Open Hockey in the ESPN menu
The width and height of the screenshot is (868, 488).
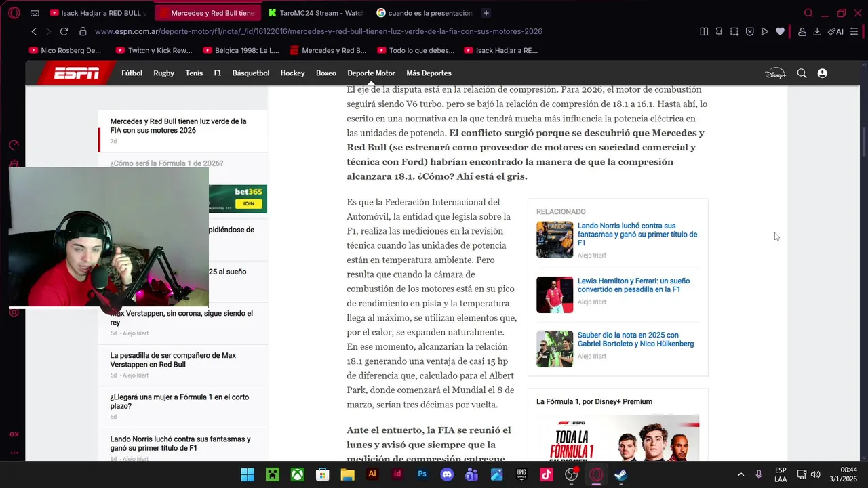(292, 73)
